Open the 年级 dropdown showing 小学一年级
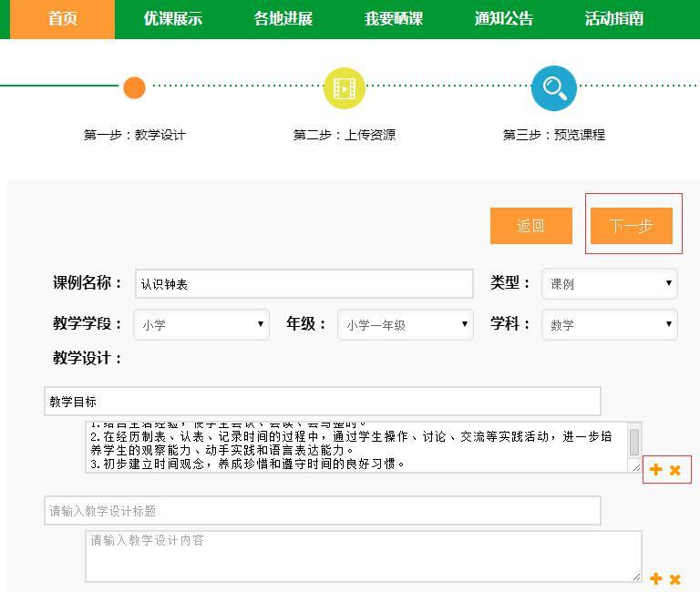 click(405, 325)
